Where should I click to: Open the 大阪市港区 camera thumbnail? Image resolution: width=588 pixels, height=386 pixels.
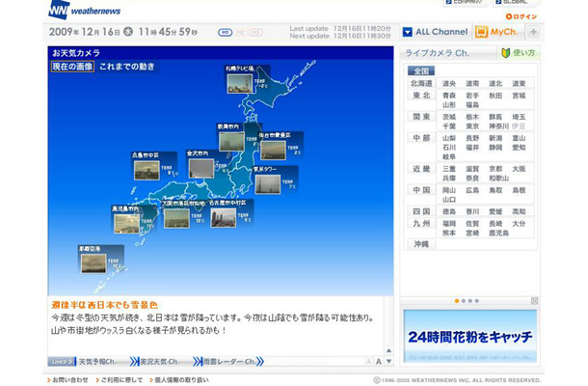pos(176,218)
